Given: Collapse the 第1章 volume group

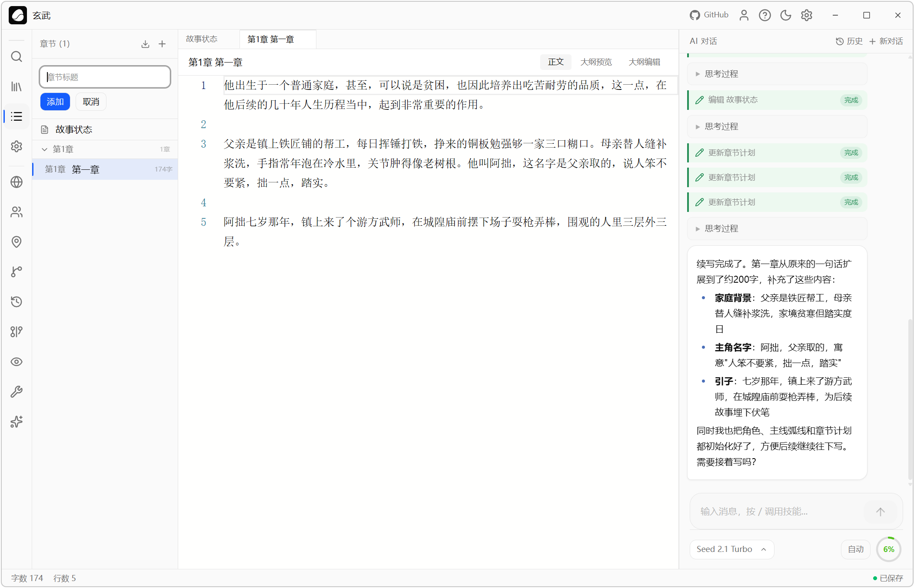Looking at the screenshot, I should [105, 149].
